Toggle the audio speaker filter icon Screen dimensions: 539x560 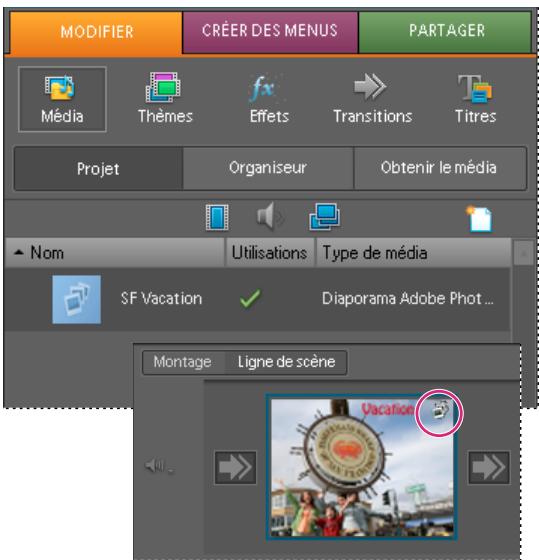click(270, 217)
